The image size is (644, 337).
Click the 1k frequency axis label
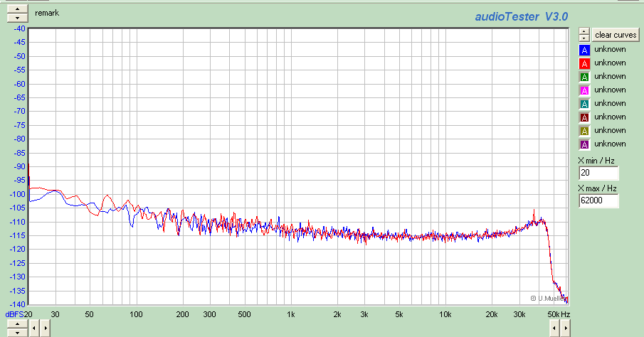pos(291,314)
